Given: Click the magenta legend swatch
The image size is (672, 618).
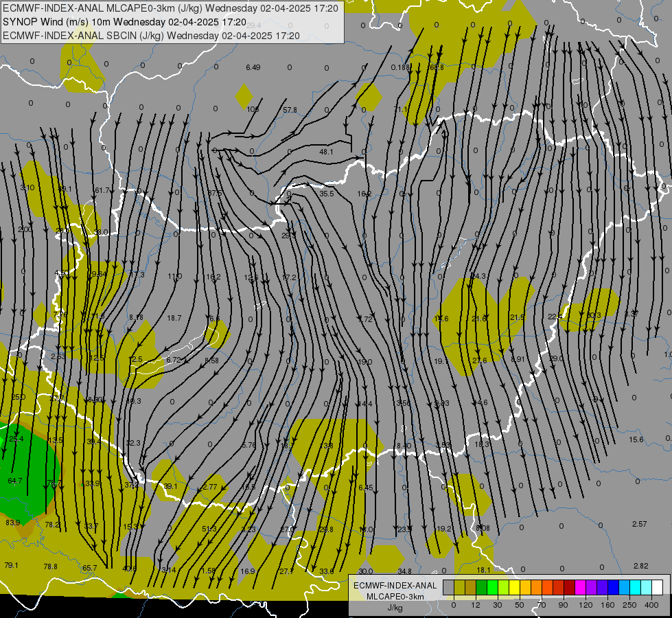Looking at the screenshot, I should point(581,588).
